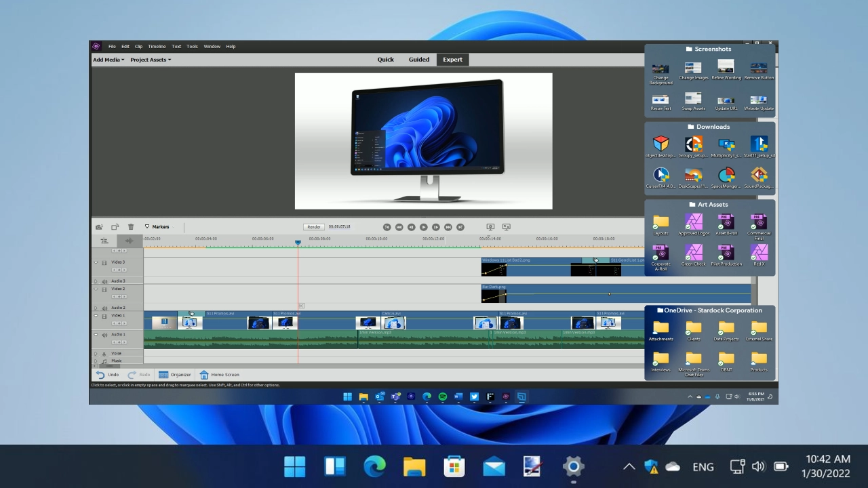
Task: Open Green Check file in Art Assets
Action: tap(693, 256)
